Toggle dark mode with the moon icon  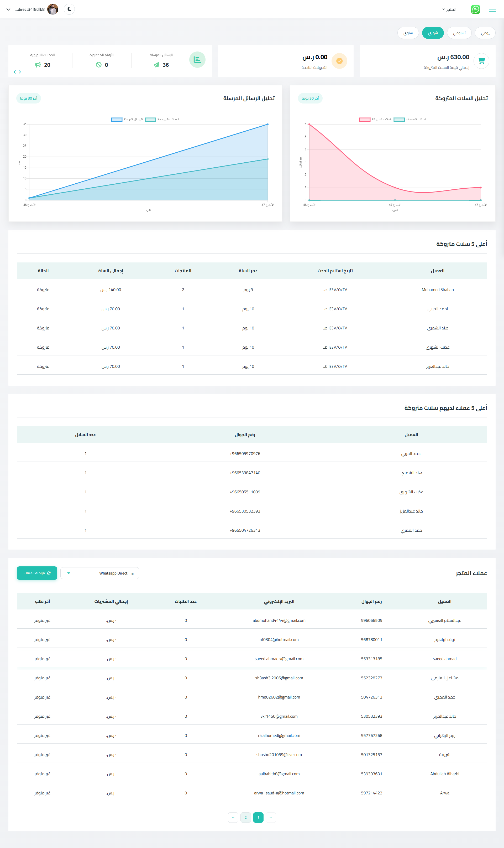pyautogui.click(x=69, y=9)
